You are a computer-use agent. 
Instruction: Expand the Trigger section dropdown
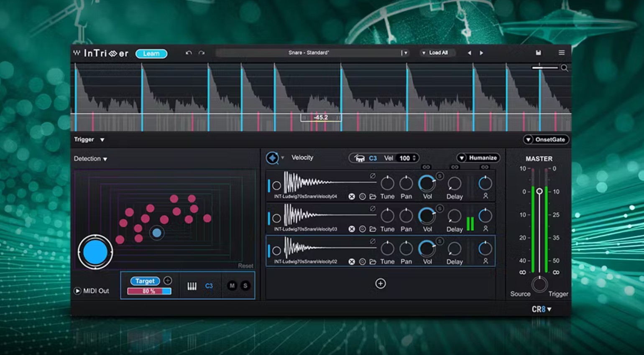[x=102, y=140]
